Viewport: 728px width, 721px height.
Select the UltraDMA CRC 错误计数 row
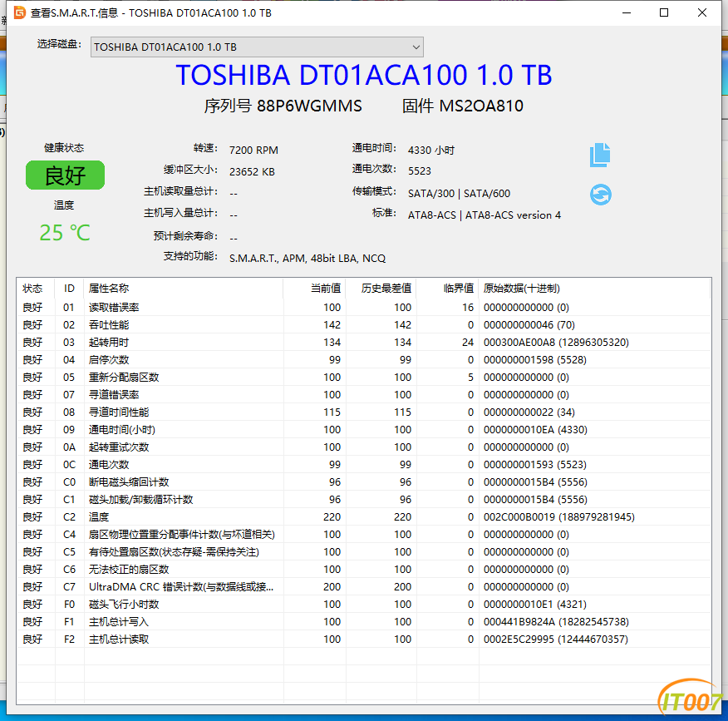[363, 587]
